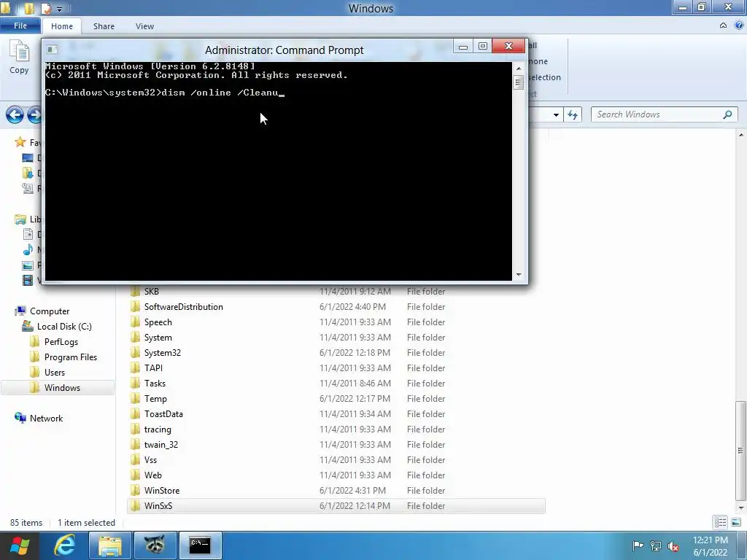Open the Start button

19,545
